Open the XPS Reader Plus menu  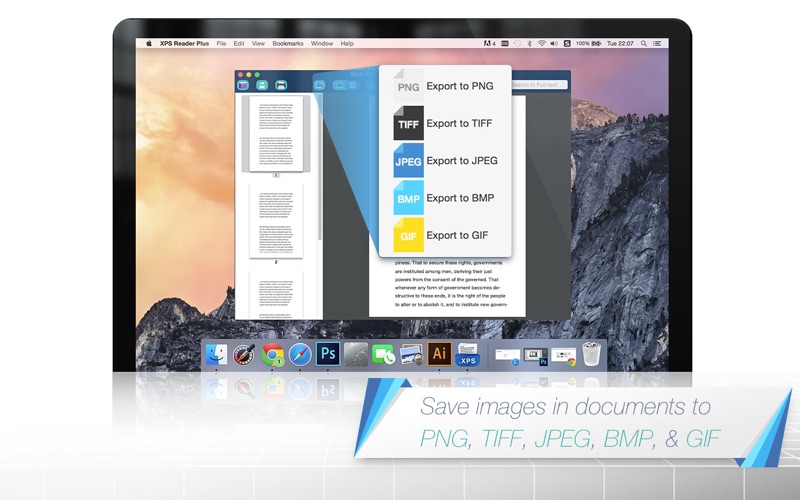(x=184, y=43)
